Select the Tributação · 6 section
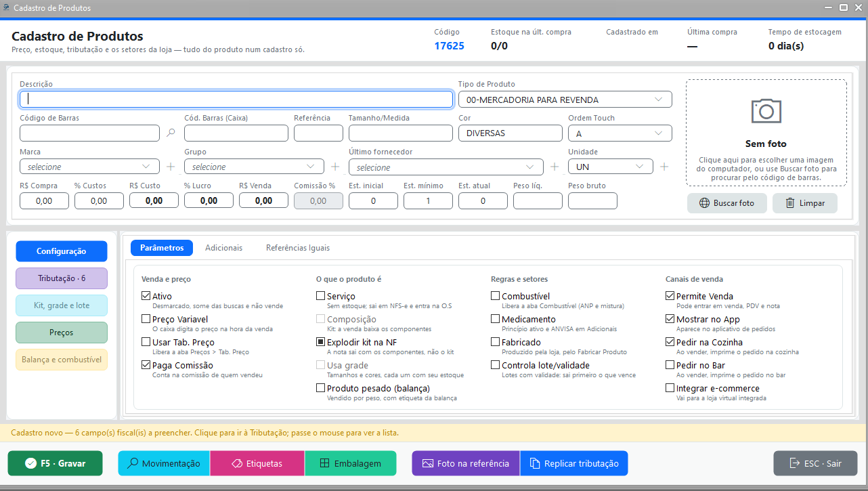The image size is (868, 491). [62, 278]
